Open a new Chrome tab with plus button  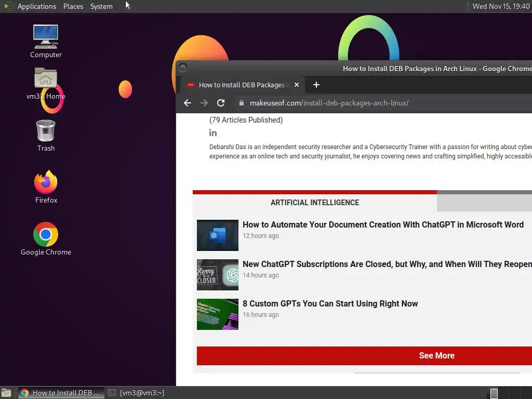point(316,85)
